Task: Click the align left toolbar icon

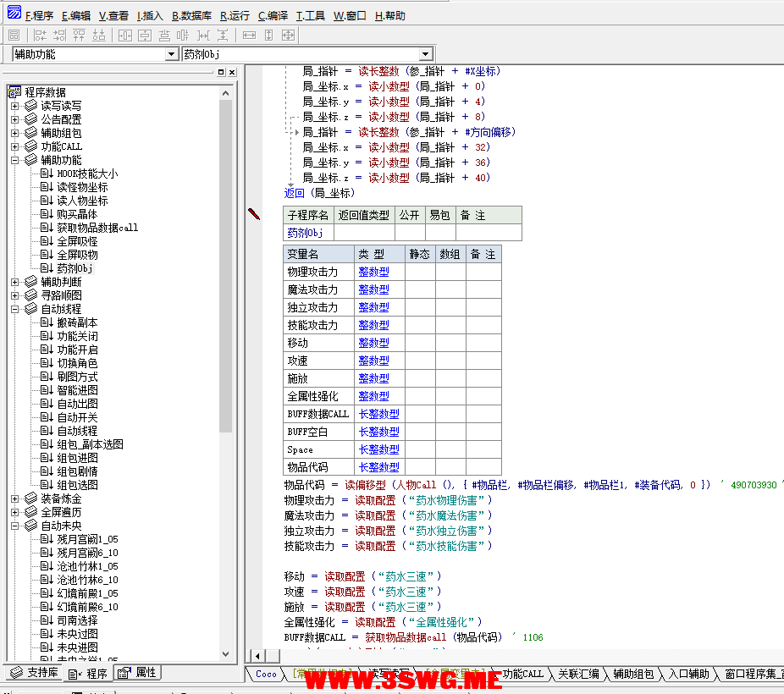Action: tap(40, 35)
